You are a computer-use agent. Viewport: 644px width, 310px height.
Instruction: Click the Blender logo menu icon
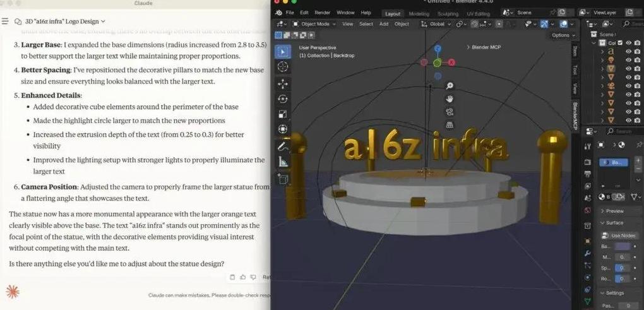coord(279,13)
